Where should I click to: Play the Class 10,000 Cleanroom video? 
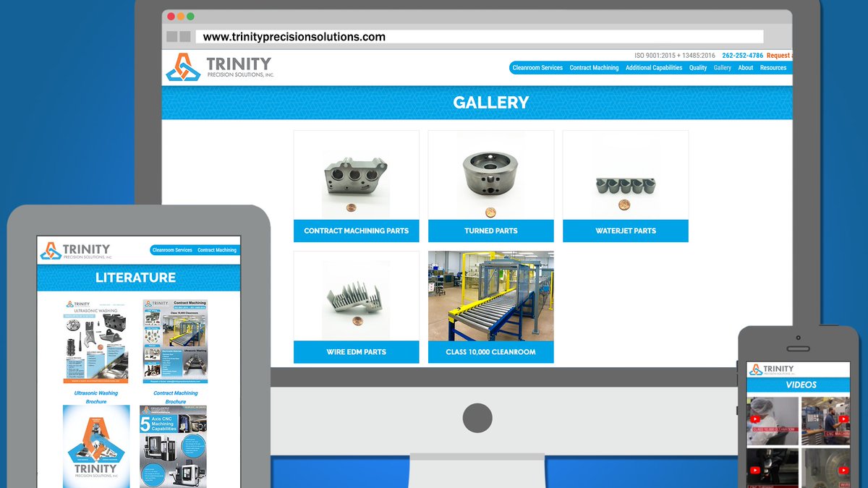pos(755,418)
